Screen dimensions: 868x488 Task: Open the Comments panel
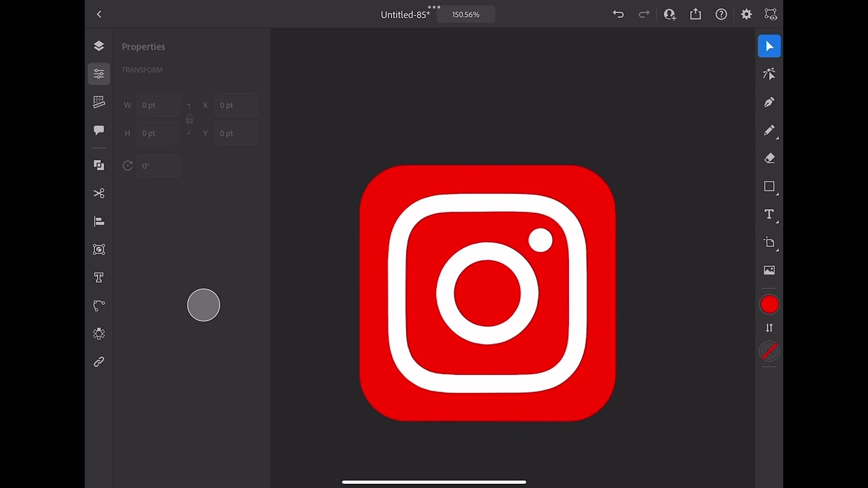[x=99, y=130]
